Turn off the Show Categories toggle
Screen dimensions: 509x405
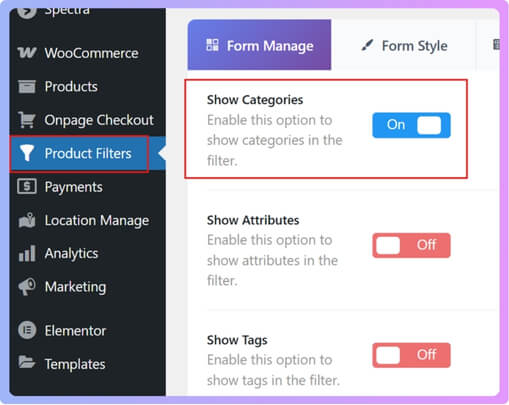pyautogui.click(x=411, y=125)
